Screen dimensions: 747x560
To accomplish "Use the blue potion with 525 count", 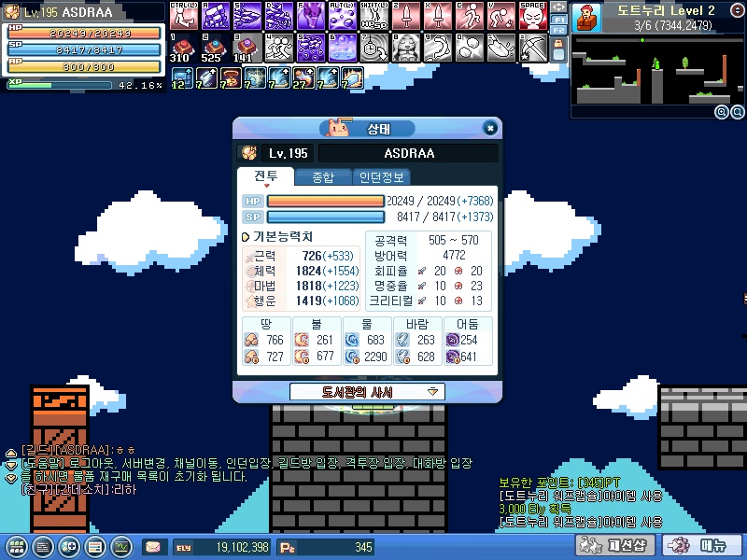I will [216, 49].
